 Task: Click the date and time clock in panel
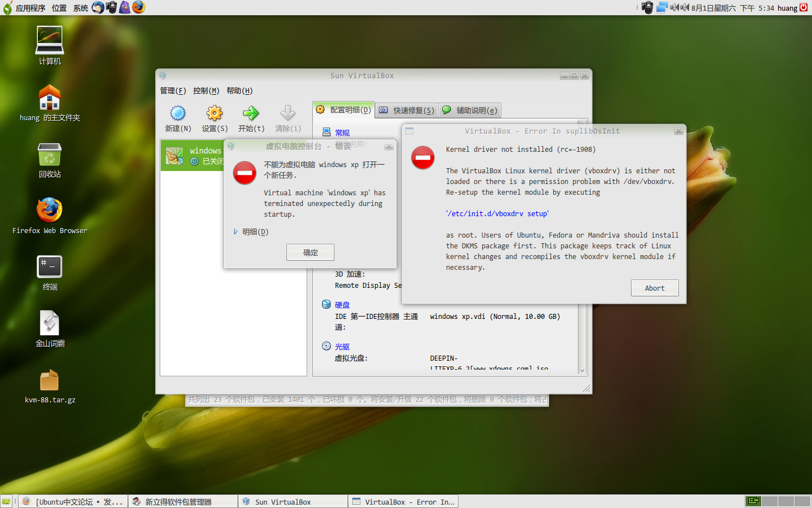(x=732, y=8)
